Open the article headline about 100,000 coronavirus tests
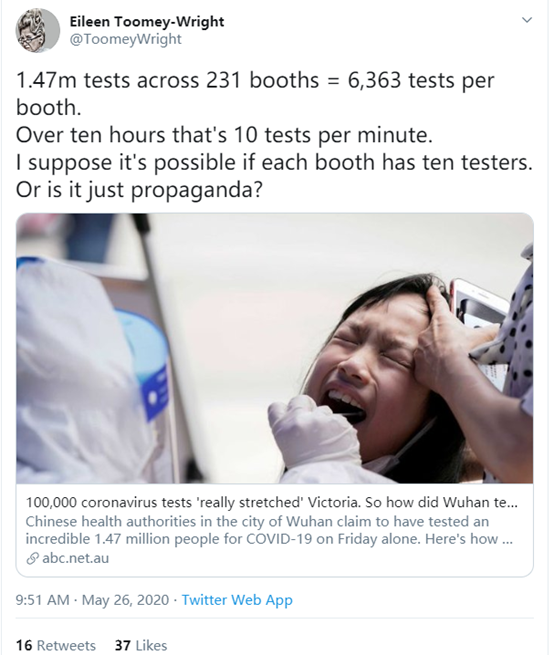Screen dimensions: 554x655 coord(272,502)
